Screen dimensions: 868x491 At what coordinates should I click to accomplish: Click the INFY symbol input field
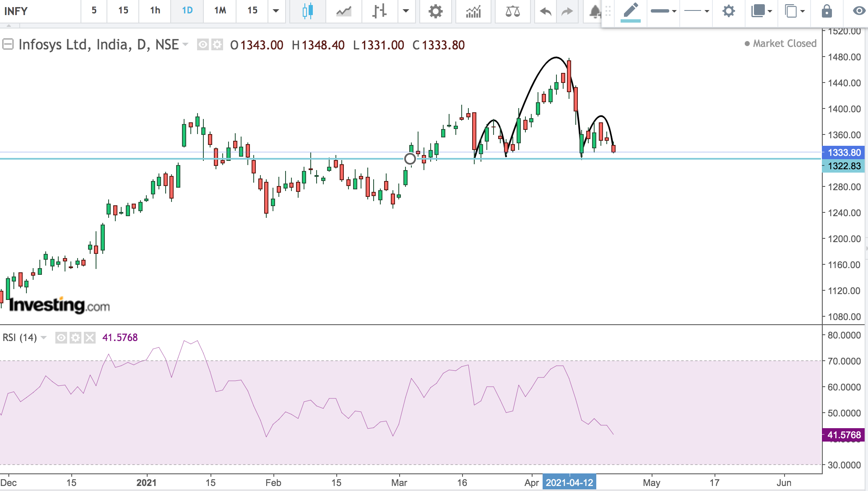(x=40, y=11)
